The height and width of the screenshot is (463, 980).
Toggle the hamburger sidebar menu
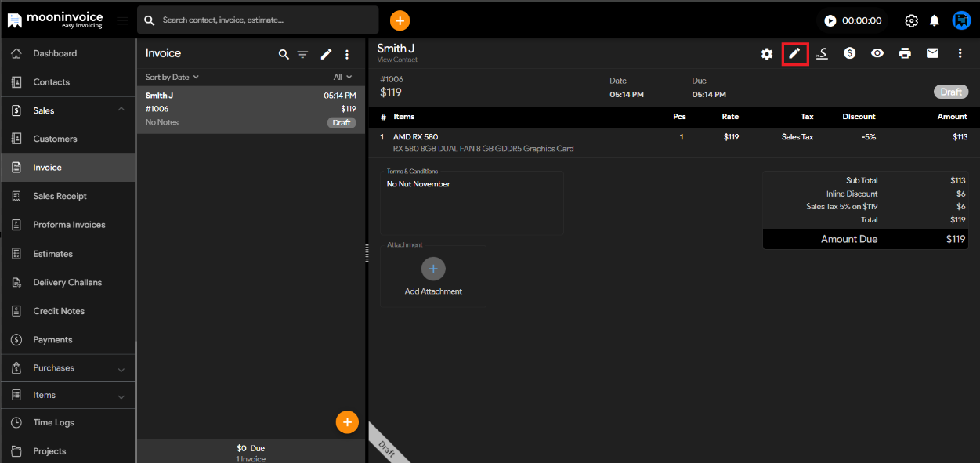(x=122, y=20)
